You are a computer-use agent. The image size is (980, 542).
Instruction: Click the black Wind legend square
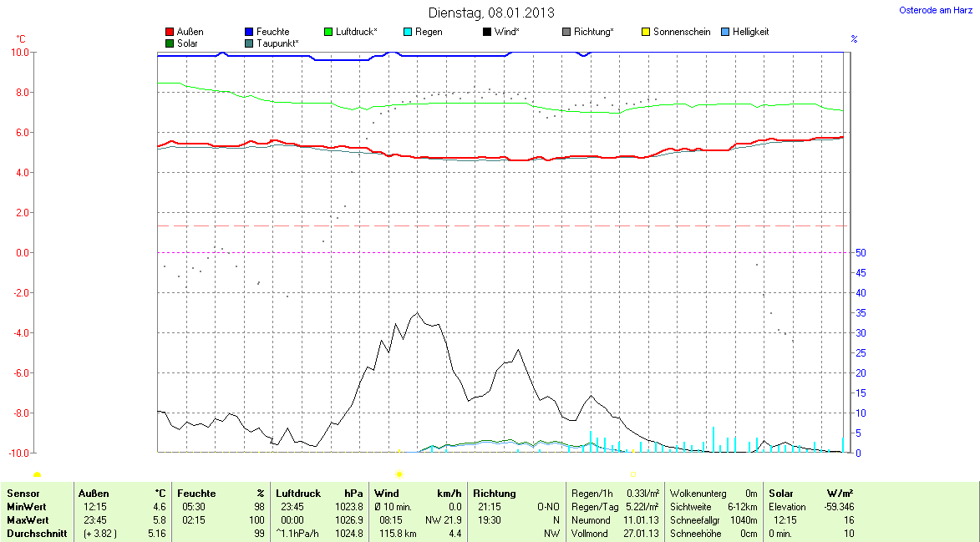487,32
